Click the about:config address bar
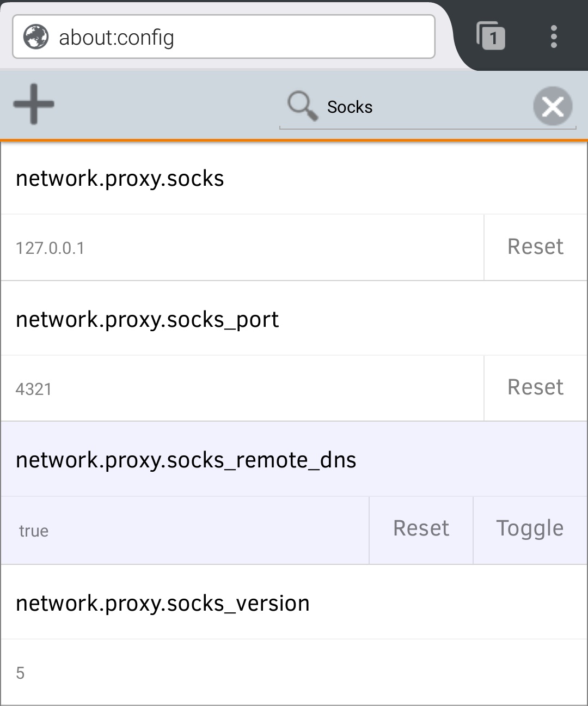The image size is (588, 706). (224, 36)
